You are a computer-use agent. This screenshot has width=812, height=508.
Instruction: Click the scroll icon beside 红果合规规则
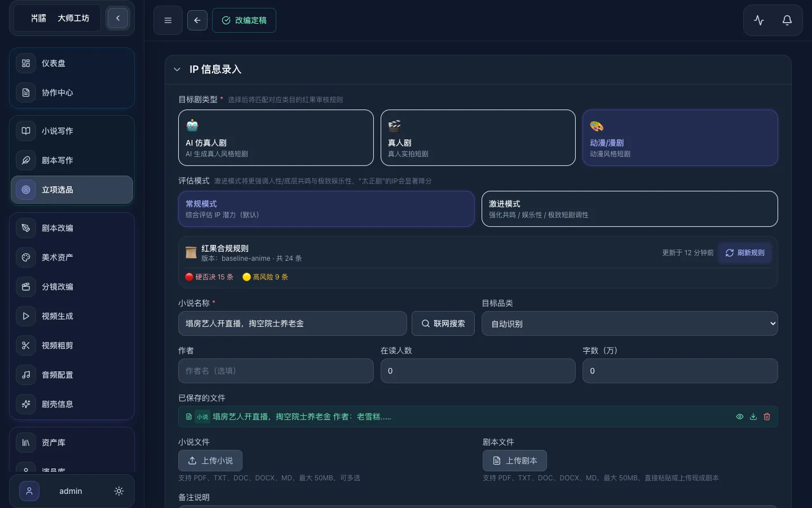pos(191,253)
